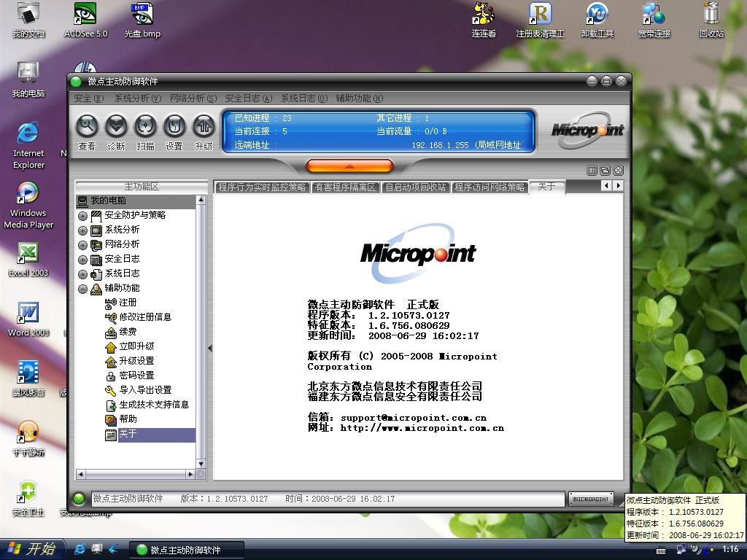747x560 pixels.
Task: Open the 诊断 diagnosis tool
Action: (116, 126)
